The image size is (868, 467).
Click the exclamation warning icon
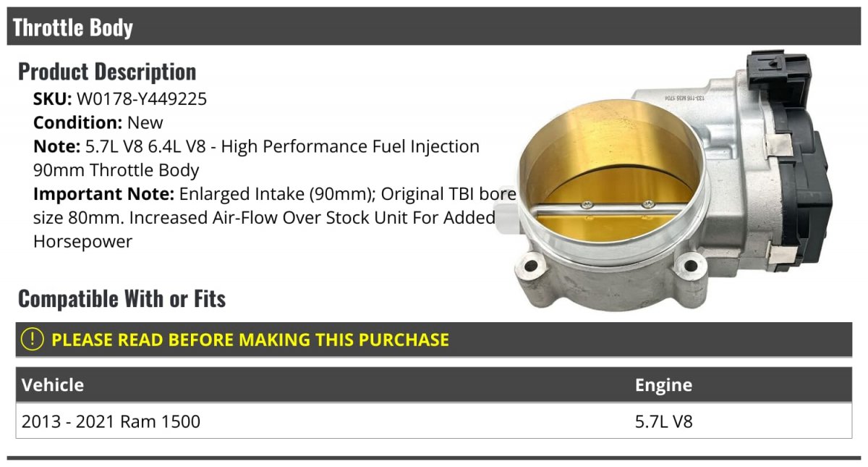coord(33,339)
